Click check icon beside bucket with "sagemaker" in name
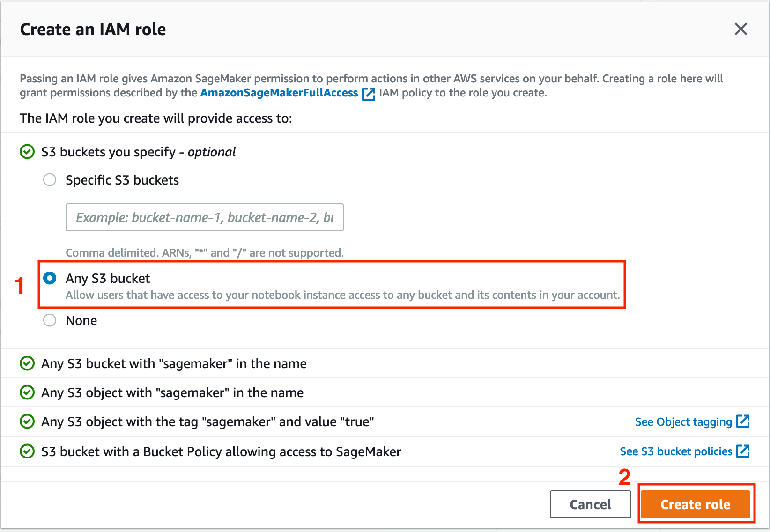This screenshot has width=770, height=532. click(x=27, y=363)
